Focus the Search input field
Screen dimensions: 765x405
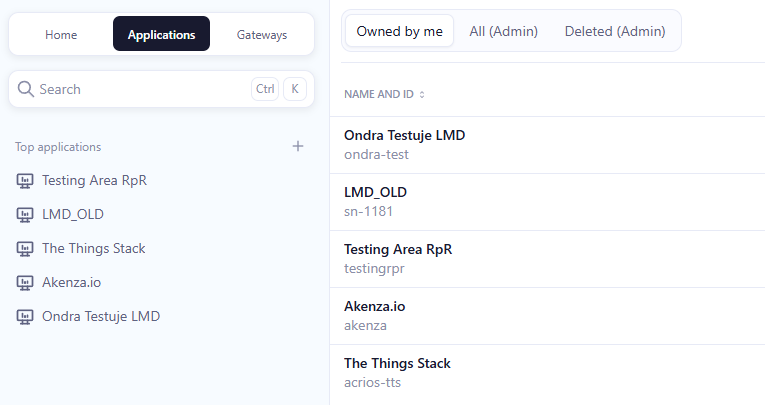140,89
